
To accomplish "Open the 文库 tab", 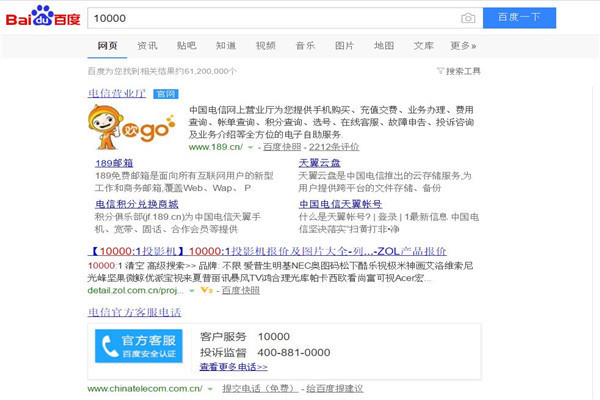I will coord(423,46).
